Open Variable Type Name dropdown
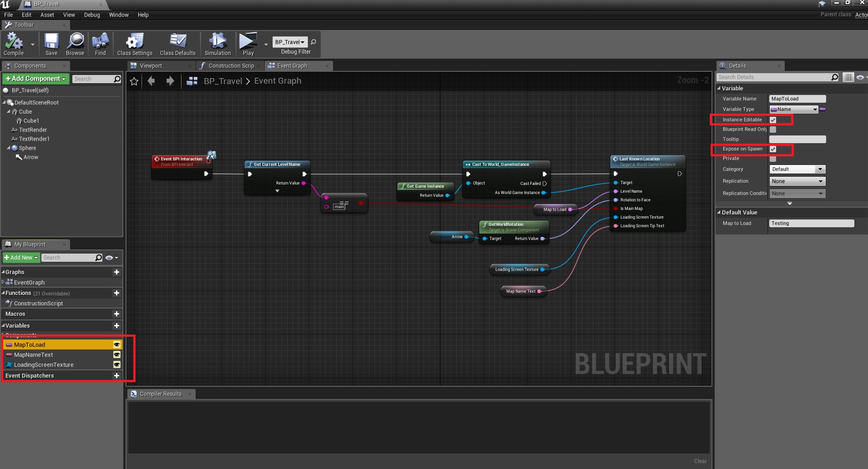The height and width of the screenshot is (469, 868). [x=794, y=110]
